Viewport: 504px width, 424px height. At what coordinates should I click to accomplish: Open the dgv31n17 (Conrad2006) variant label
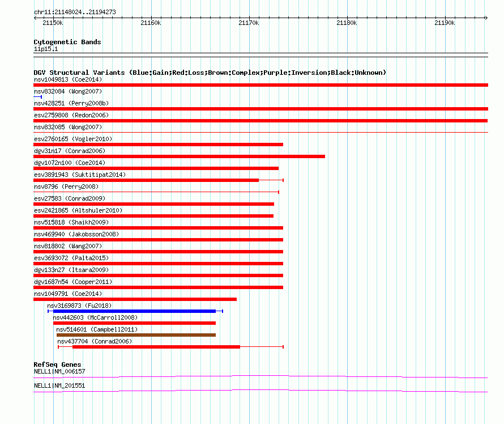tap(70, 151)
